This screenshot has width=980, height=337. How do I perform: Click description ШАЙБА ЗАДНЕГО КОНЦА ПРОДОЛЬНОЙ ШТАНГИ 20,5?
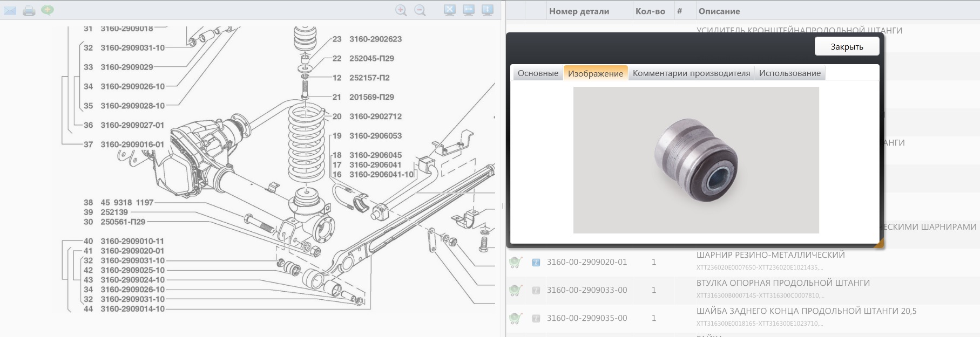coord(806,311)
